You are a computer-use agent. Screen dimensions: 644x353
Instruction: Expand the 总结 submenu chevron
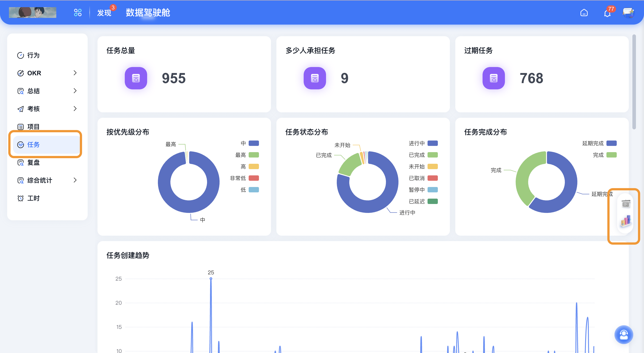tap(75, 91)
